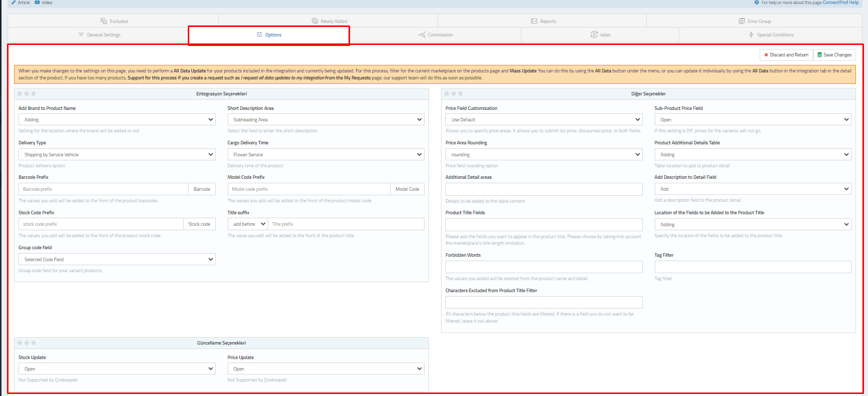Open the Stock Update dropdown
The height and width of the screenshot is (396, 868).
[x=117, y=369]
